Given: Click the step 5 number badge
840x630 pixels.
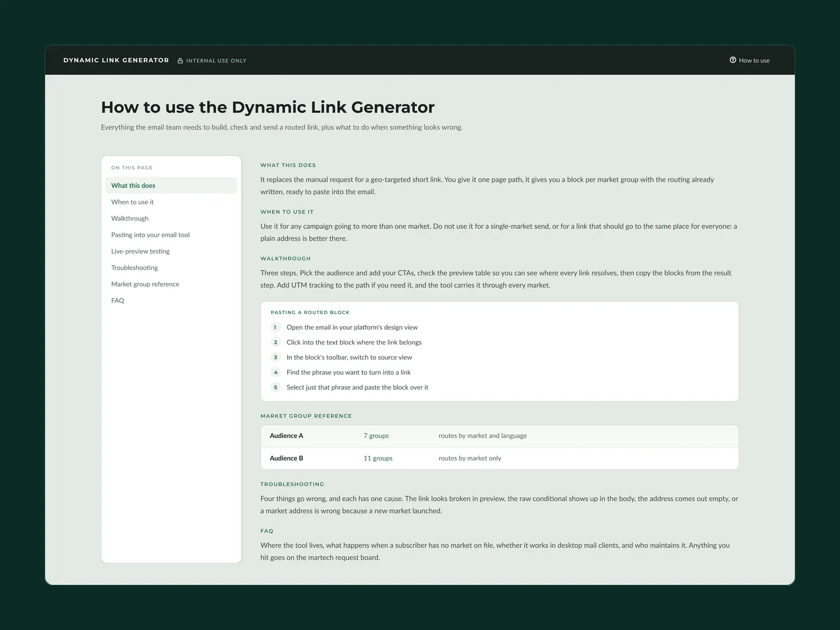Looking at the screenshot, I should point(276,387).
